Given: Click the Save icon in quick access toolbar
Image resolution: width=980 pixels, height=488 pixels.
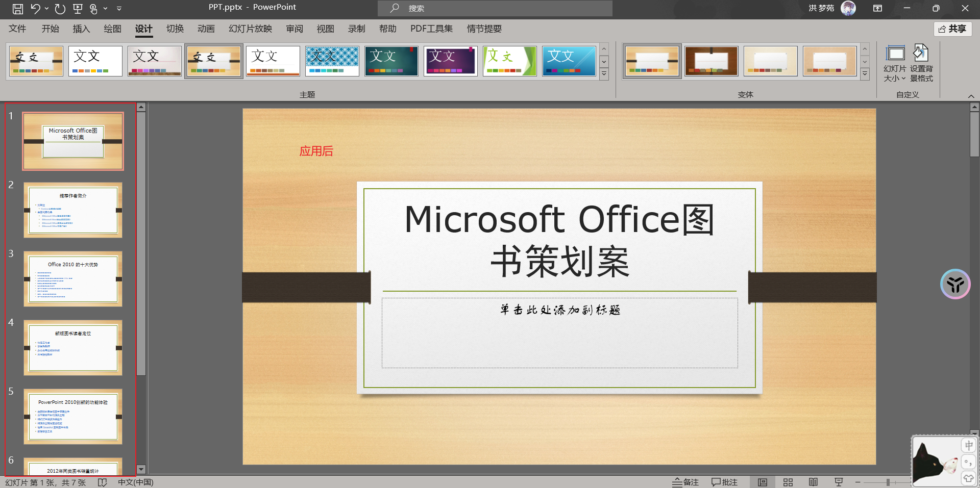Looking at the screenshot, I should (x=17, y=8).
